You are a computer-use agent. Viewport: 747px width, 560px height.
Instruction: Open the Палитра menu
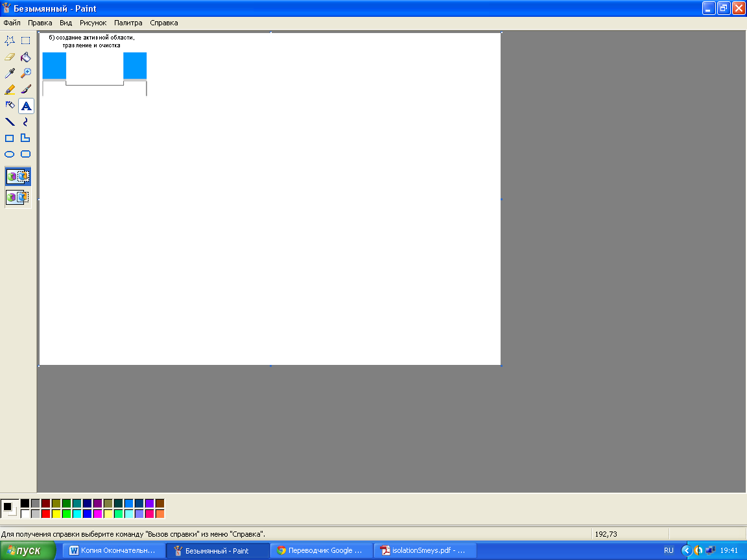click(128, 23)
